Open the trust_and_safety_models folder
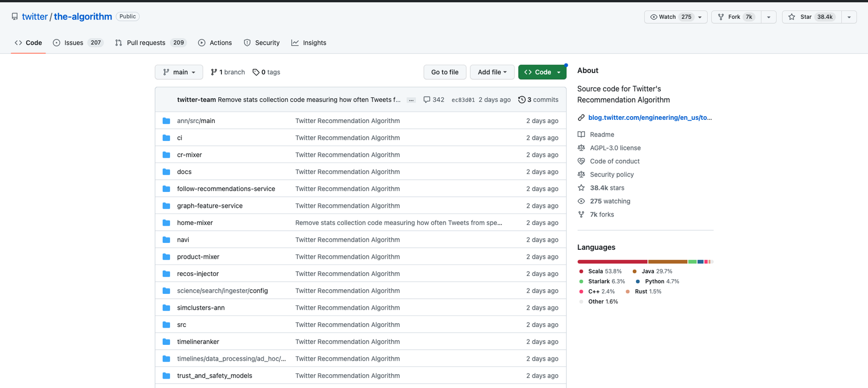The height and width of the screenshot is (388, 868). [x=215, y=375]
